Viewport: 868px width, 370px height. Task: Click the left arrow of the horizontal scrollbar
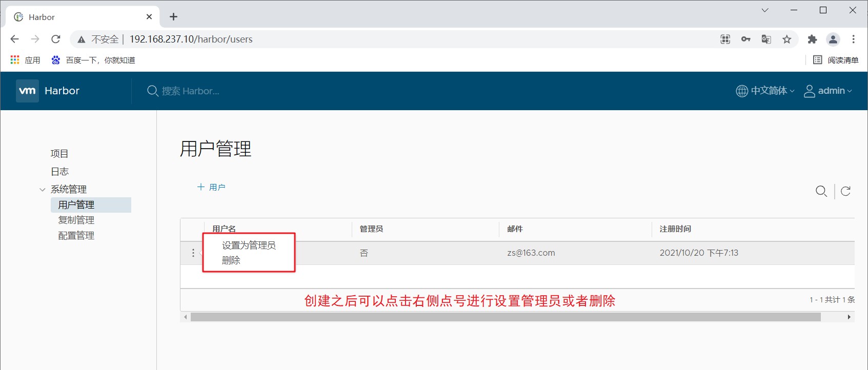(x=185, y=317)
